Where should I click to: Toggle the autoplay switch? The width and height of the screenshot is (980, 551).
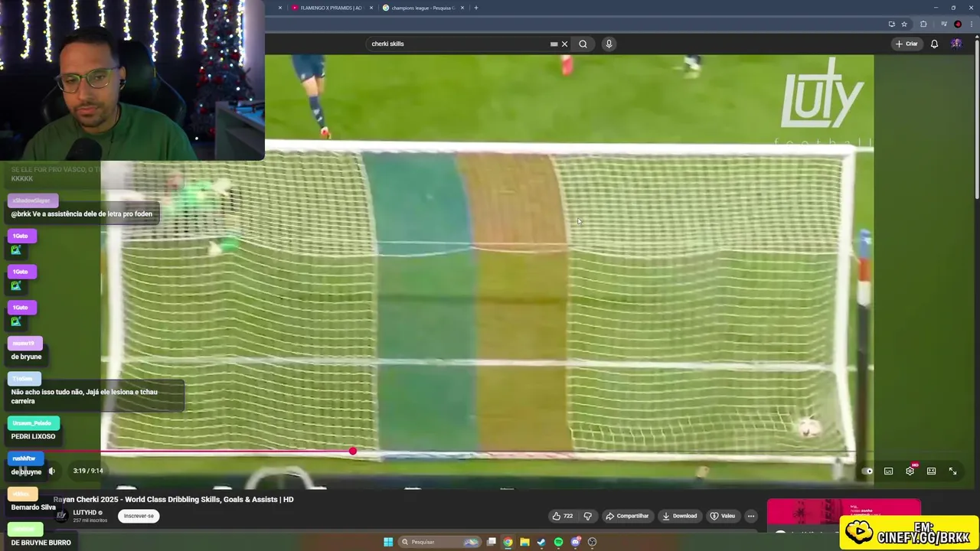coord(867,471)
